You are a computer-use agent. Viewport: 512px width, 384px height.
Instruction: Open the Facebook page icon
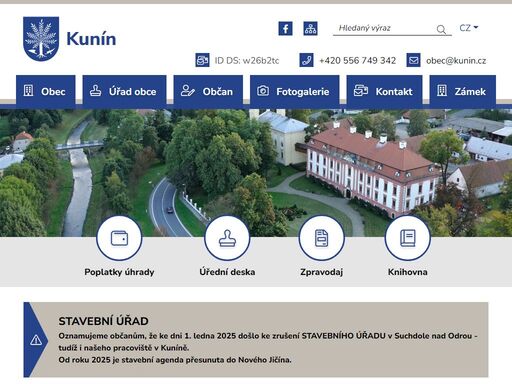click(x=285, y=28)
